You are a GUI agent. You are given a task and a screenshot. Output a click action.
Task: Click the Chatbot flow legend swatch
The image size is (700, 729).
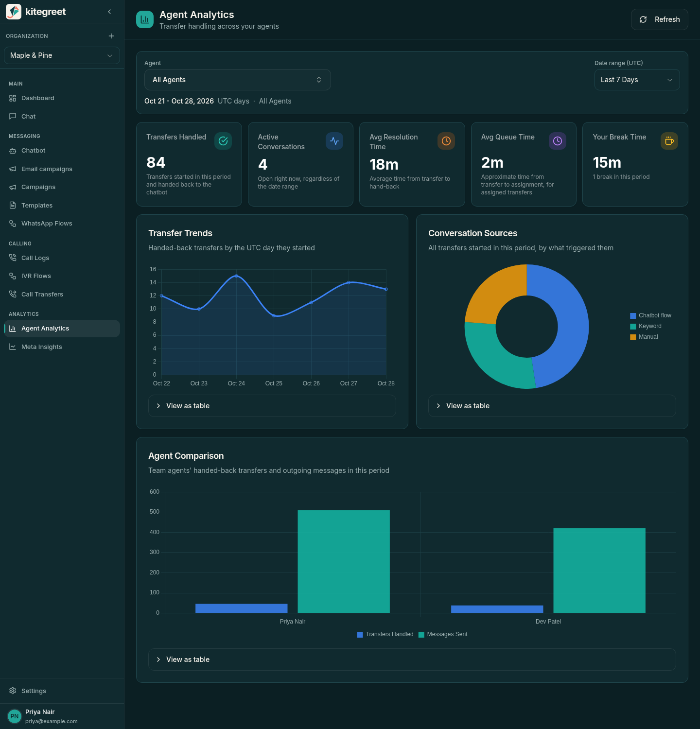point(633,316)
